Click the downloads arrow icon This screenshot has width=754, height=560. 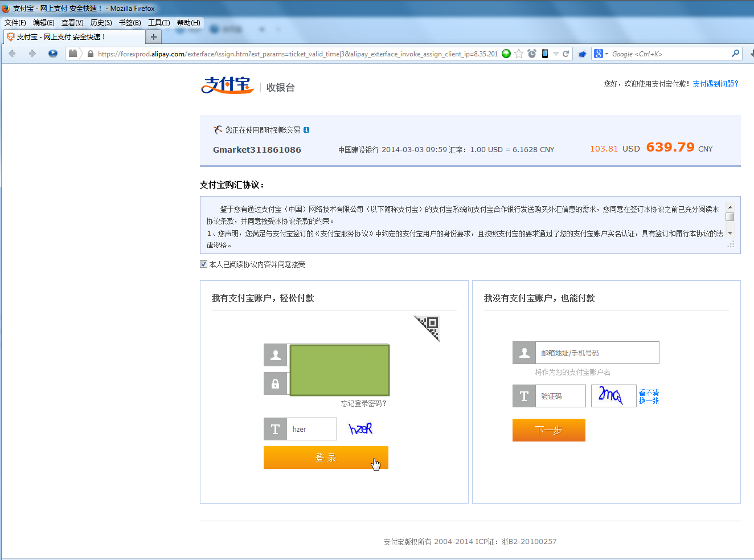point(752,54)
